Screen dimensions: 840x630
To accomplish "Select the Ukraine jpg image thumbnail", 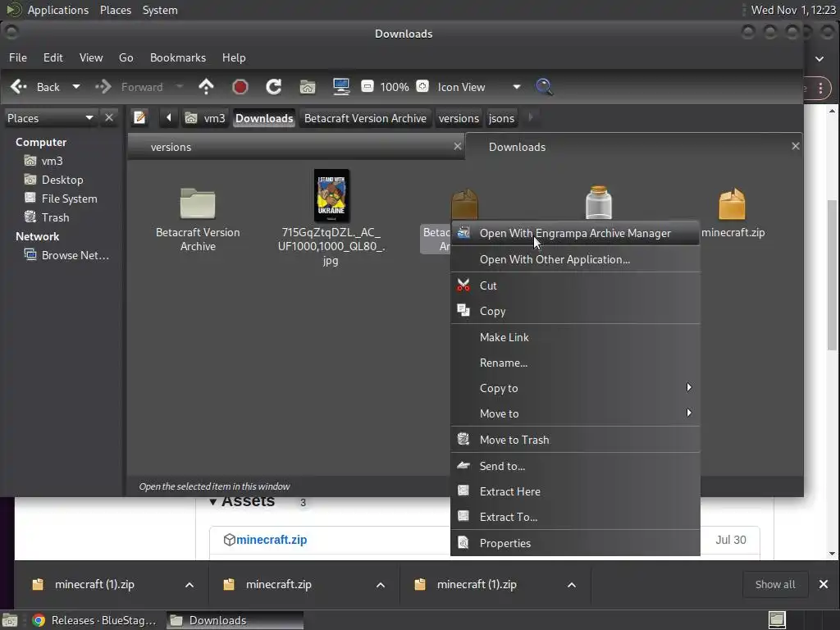I will click(331, 195).
